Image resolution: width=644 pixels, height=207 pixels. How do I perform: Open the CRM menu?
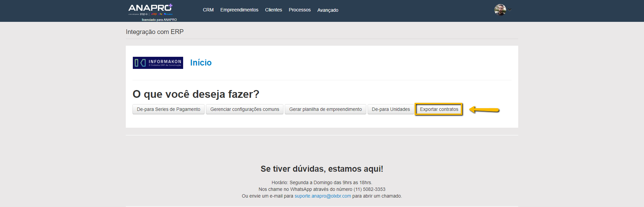[x=208, y=10]
